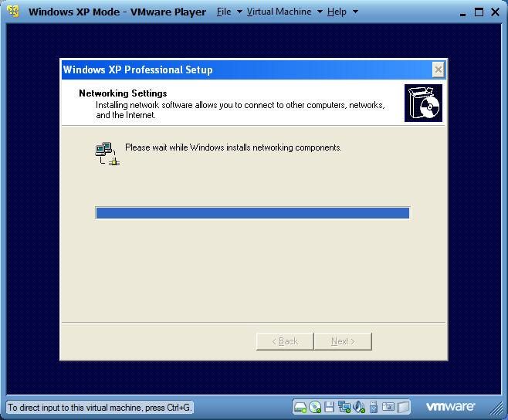Click the floppy drive status icon
This screenshot has height=420, width=508.
click(330, 407)
